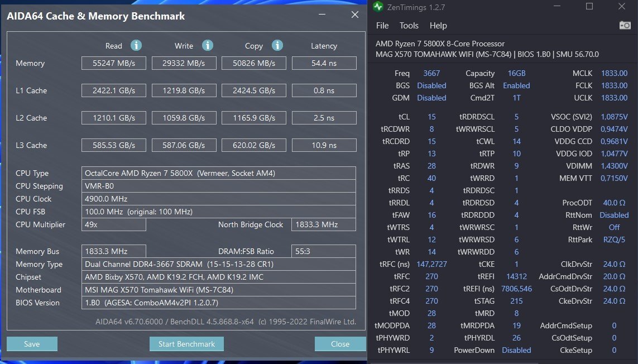Close the AIDA64 window with the X
Viewport: 638px width, 364px height.
(355, 15)
